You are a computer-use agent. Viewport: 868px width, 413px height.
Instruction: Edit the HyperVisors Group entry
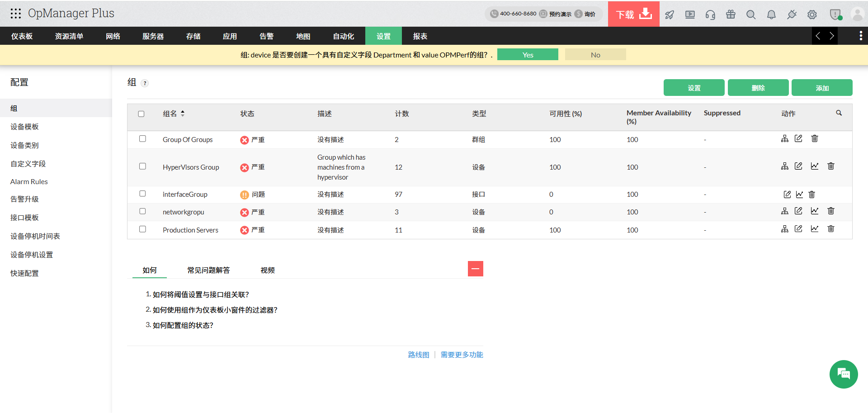[798, 166]
